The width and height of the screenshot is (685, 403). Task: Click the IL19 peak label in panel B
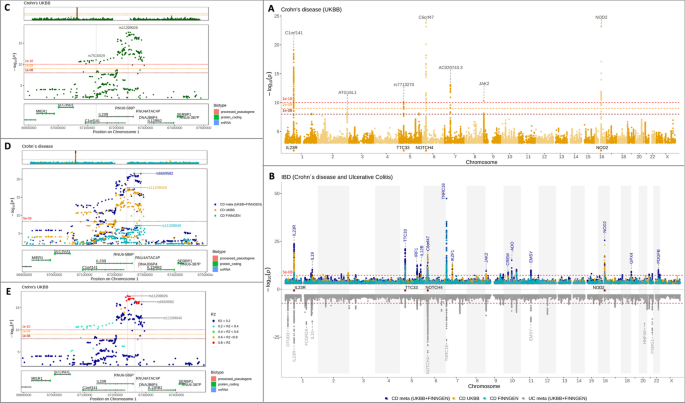pos(312,255)
